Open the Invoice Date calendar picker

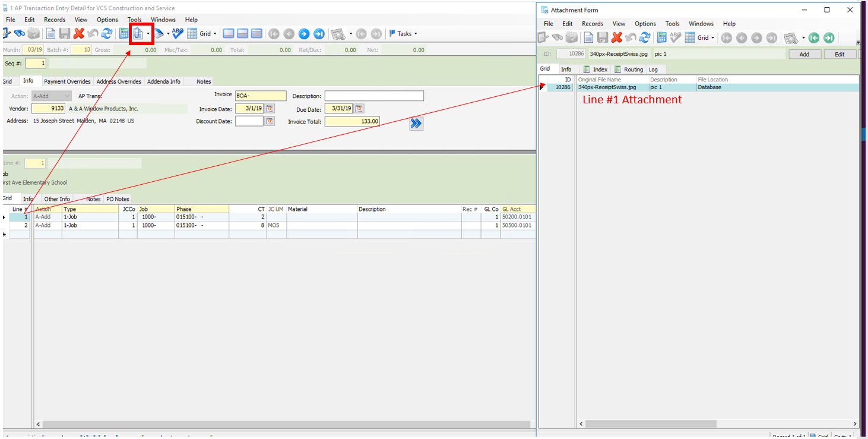pos(270,108)
